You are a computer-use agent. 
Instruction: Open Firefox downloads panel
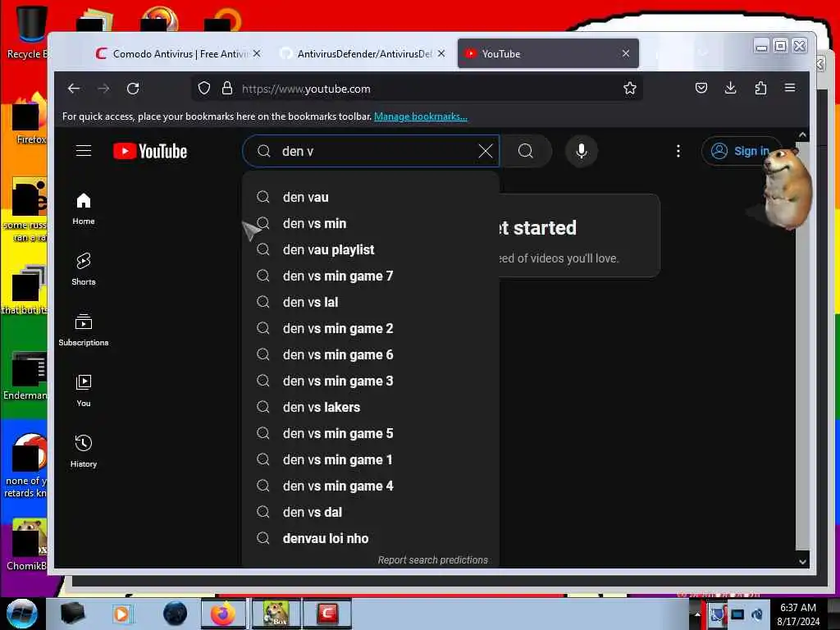pos(731,88)
